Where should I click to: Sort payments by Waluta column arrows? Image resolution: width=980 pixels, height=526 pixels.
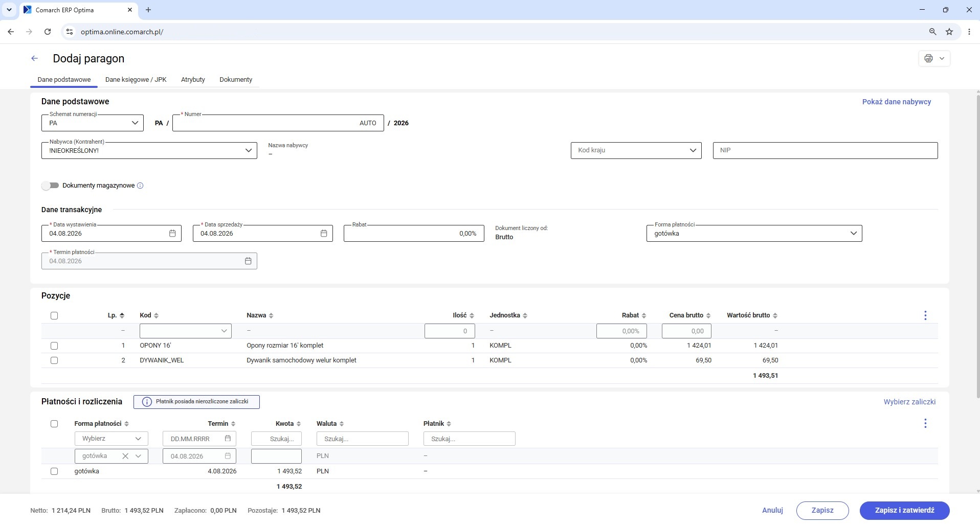[342, 424]
